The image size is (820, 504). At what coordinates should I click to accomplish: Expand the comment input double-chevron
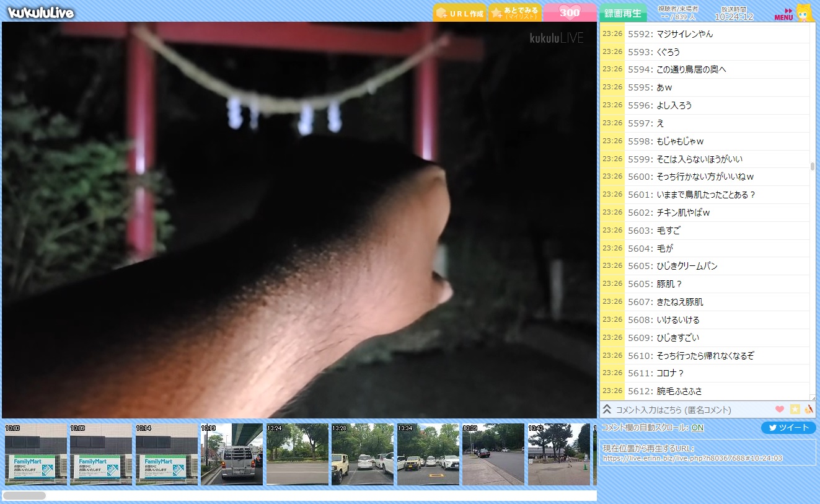607,409
